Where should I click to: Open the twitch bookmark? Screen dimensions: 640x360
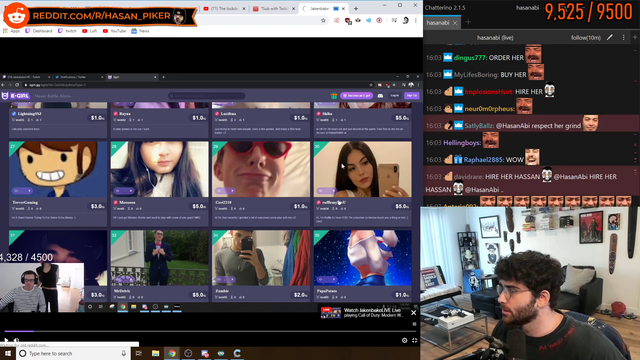[68, 31]
